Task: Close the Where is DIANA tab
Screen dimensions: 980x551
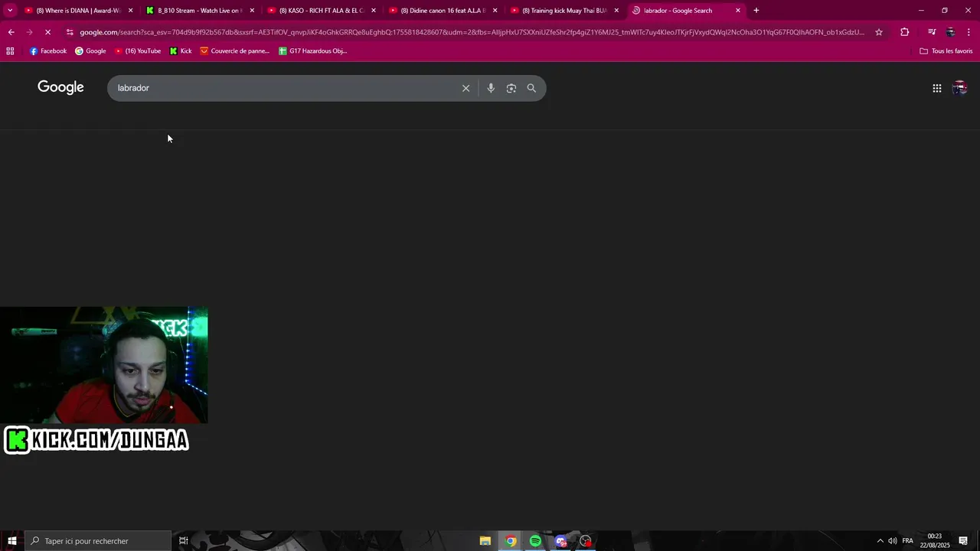Action: click(130, 11)
